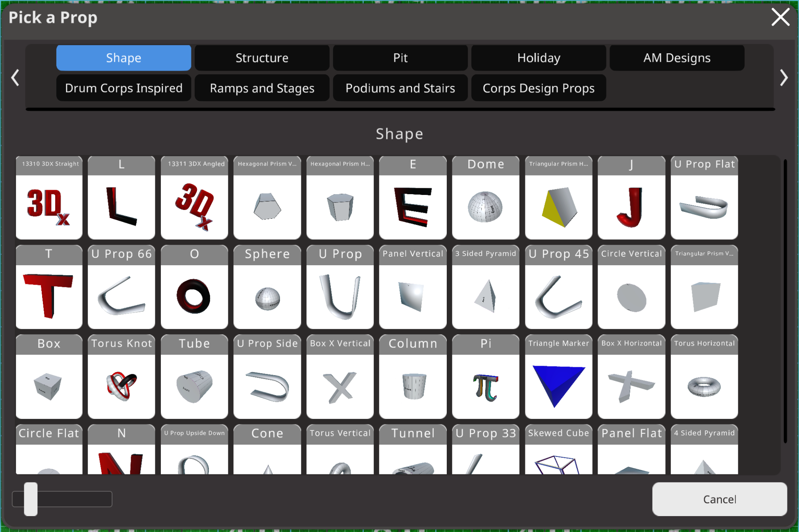This screenshot has width=799, height=532.
Task: Open the Holiday category tab
Action: tap(538, 58)
